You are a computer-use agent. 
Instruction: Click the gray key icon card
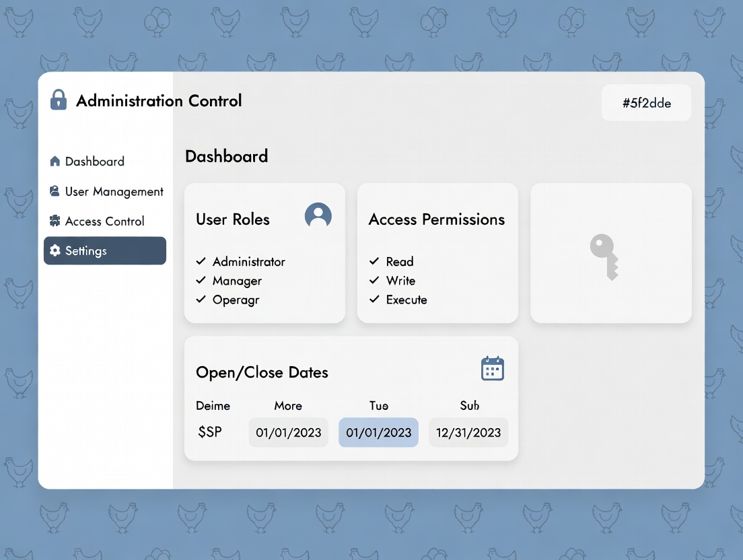tap(610, 253)
